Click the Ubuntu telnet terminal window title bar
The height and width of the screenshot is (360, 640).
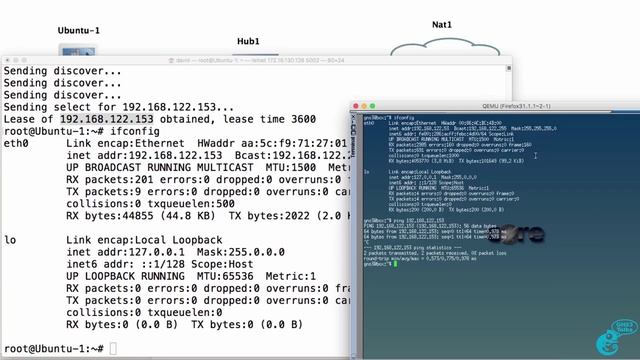[256, 60]
